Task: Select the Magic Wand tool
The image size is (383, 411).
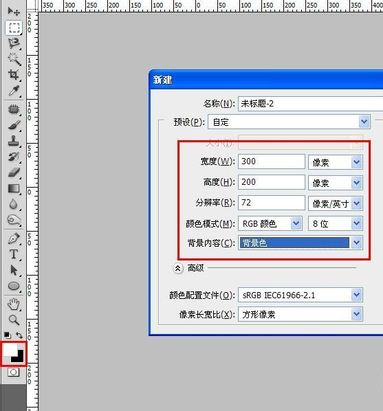Action: [x=14, y=59]
